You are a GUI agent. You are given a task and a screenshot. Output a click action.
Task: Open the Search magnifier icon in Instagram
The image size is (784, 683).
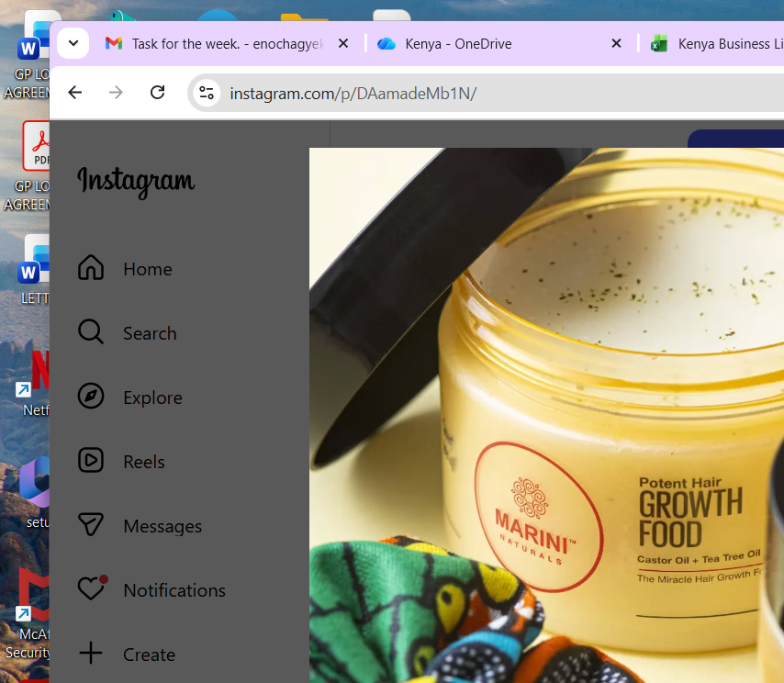[91, 331]
